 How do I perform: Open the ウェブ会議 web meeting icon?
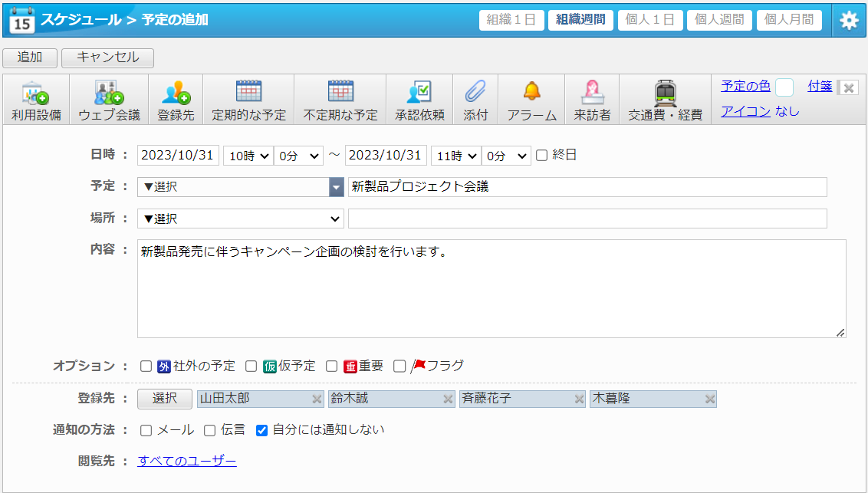[x=109, y=93]
